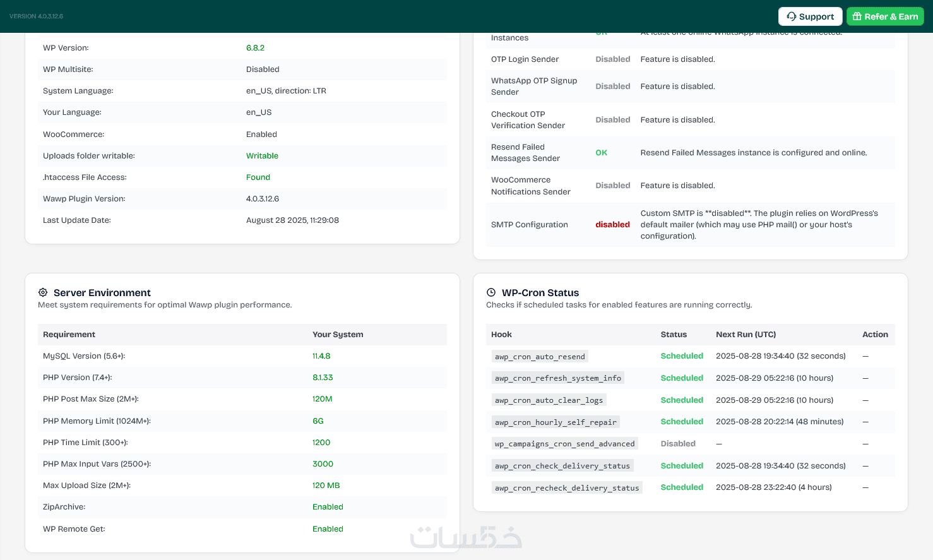Select the wp_campaigns_cron_send_advanced hook label
The height and width of the screenshot is (560, 933).
tap(564, 444)
